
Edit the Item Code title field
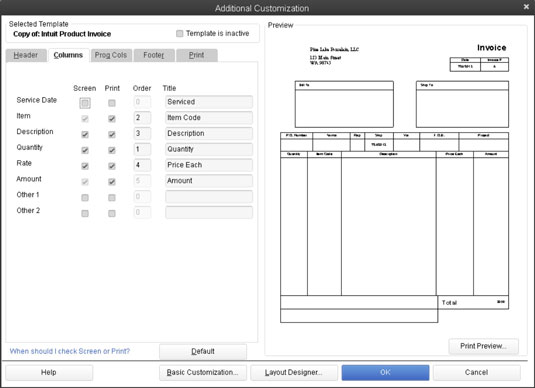[209, 118]
